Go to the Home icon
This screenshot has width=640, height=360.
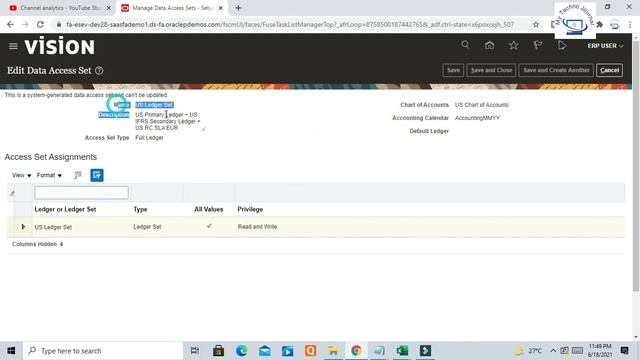489,45
